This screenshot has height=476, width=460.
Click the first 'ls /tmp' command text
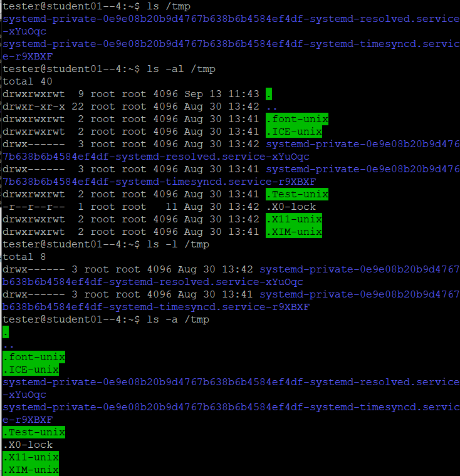[x=169, y=6]
